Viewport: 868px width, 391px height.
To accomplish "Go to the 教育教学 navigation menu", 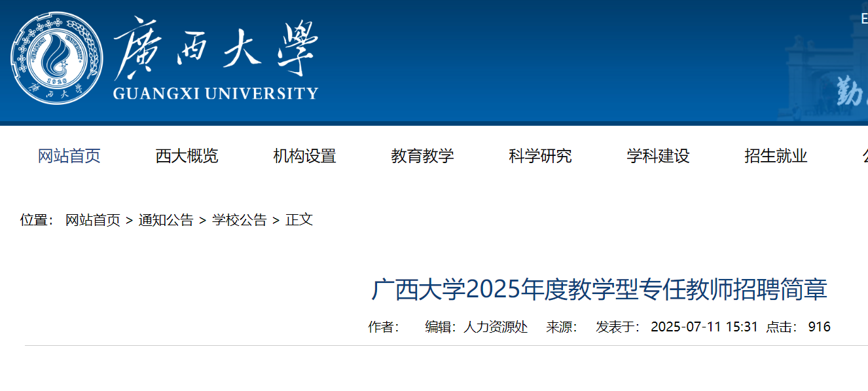I will tap(423, 156).
